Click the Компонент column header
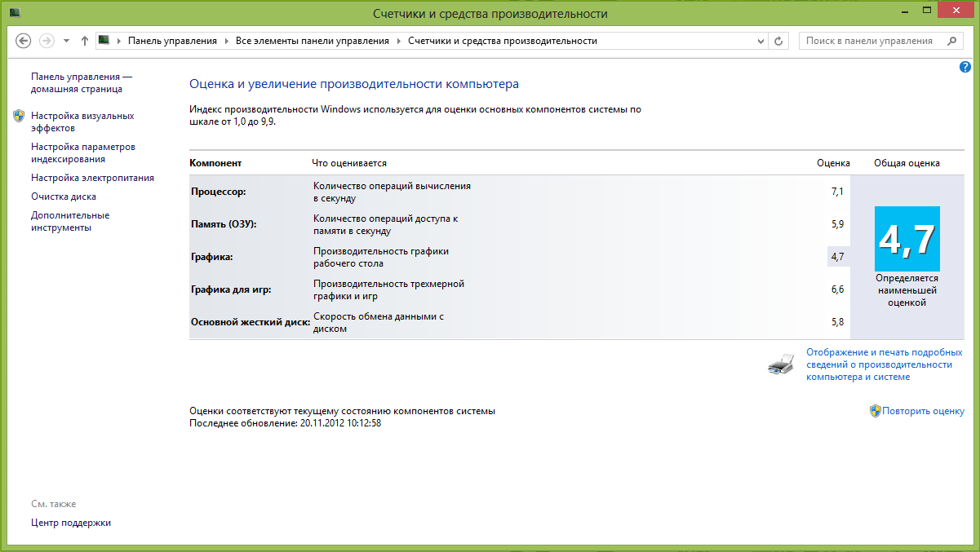Screen dimensions: 980x552 tap(215, 163)
